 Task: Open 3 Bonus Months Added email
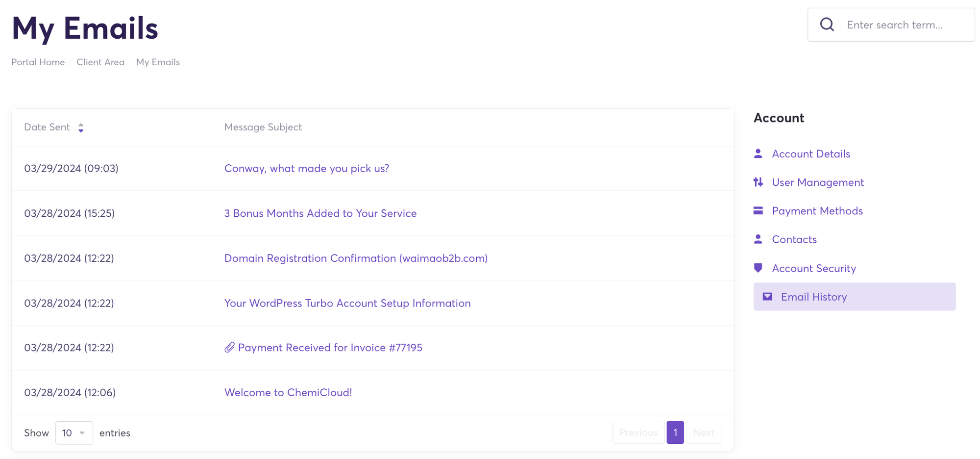click(x=320, y=213)
